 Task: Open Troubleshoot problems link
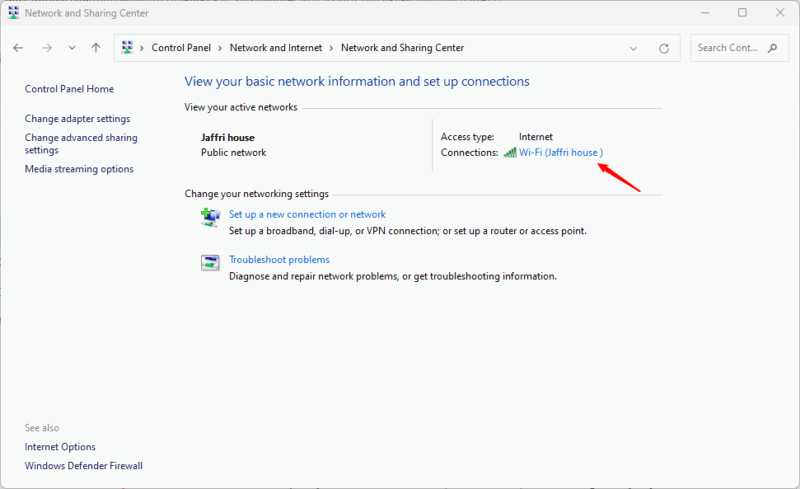coord(279,259)
